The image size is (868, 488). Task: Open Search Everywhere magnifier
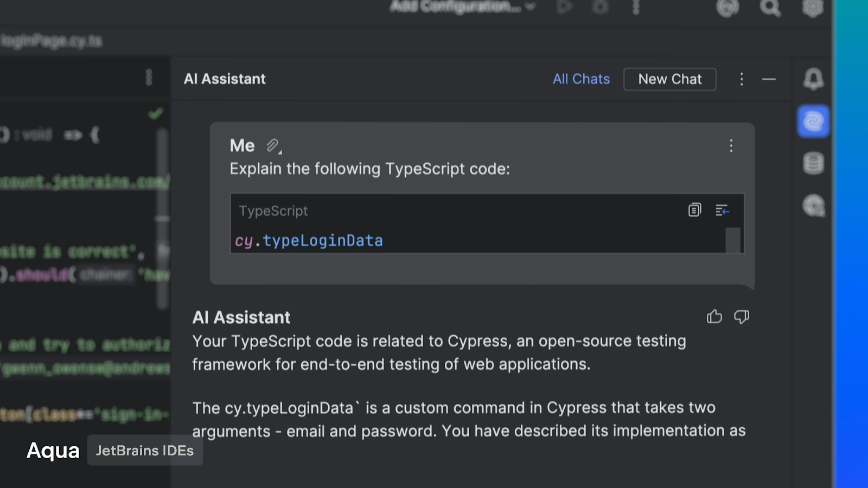click(x=770, y=8)
